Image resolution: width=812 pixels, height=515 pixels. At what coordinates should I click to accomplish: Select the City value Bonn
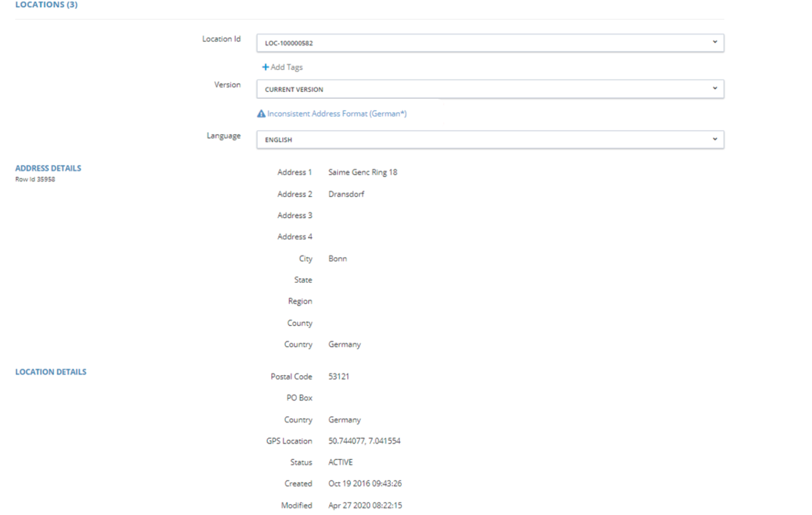337,259
